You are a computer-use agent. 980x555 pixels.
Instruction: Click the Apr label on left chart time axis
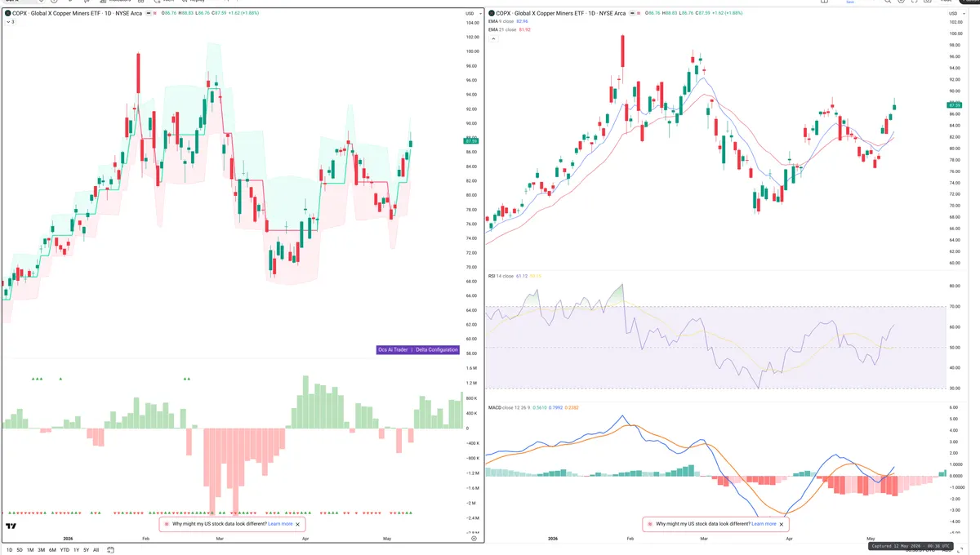[x=305, y=539]
